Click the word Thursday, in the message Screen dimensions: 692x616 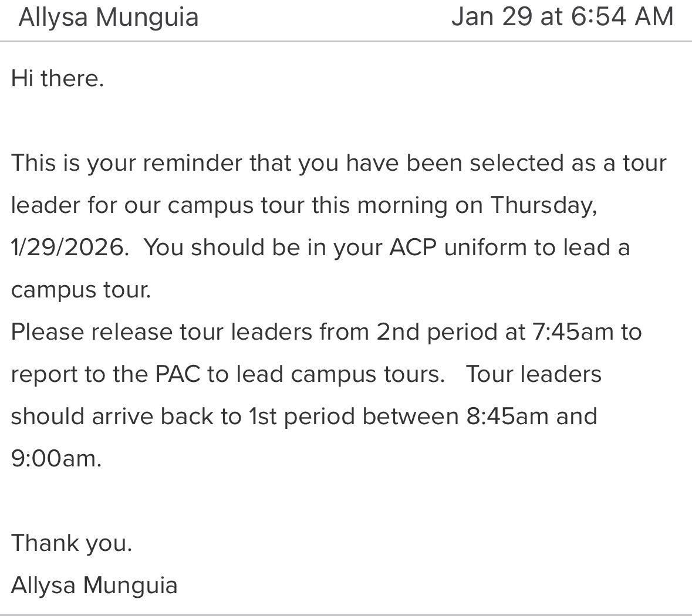pos(544,205)
